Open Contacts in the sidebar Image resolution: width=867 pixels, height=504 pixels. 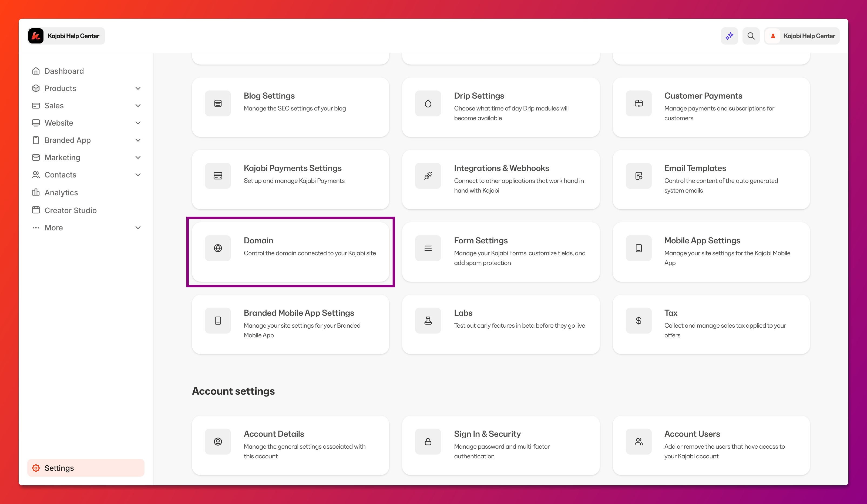click(86, 175)
